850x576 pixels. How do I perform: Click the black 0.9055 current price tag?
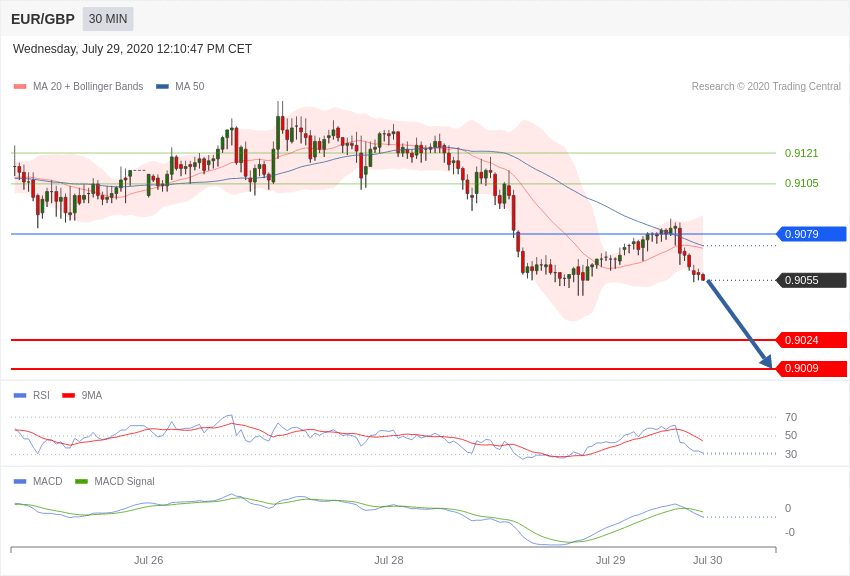pyautogui.click(x=812, y=280)
